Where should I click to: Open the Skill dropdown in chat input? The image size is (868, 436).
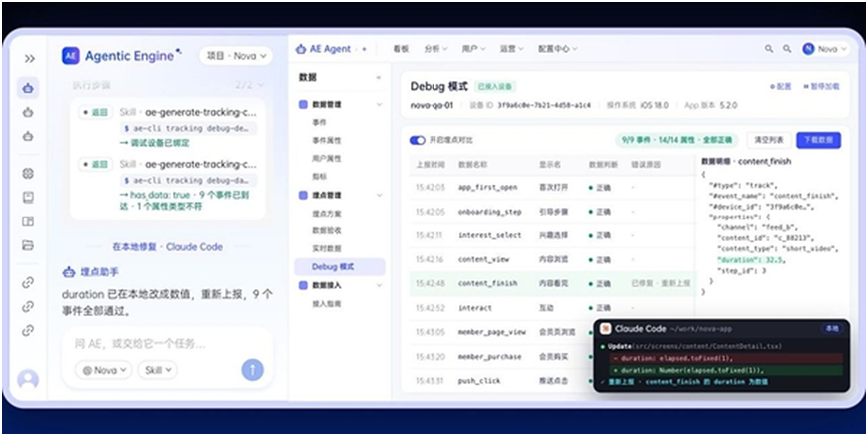pyautogui.click(x=158, y=370)
